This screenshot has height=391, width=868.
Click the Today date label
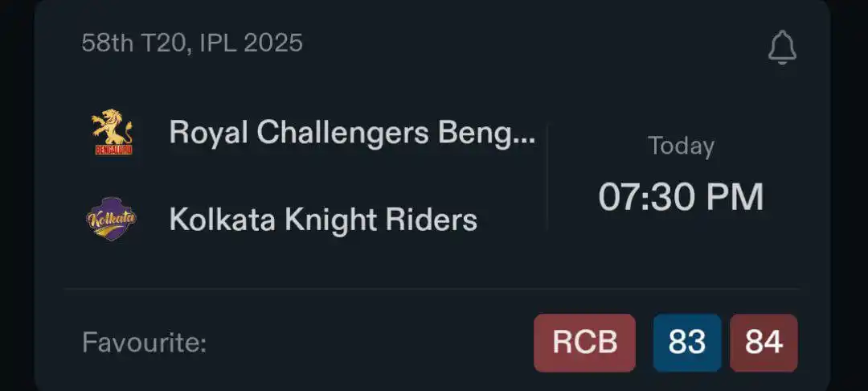point(681,146)
